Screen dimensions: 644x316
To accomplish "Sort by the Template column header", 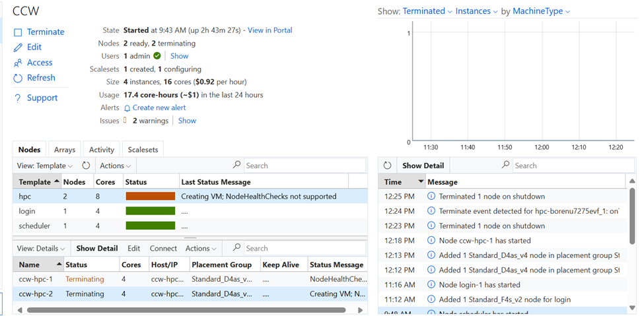I will 37,182.
